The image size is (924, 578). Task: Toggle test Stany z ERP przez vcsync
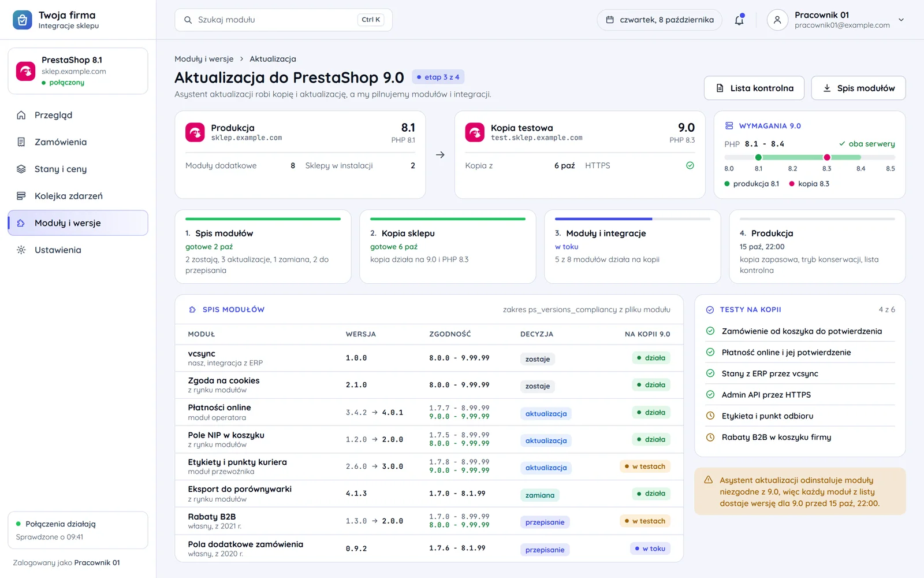pos(710,373)
